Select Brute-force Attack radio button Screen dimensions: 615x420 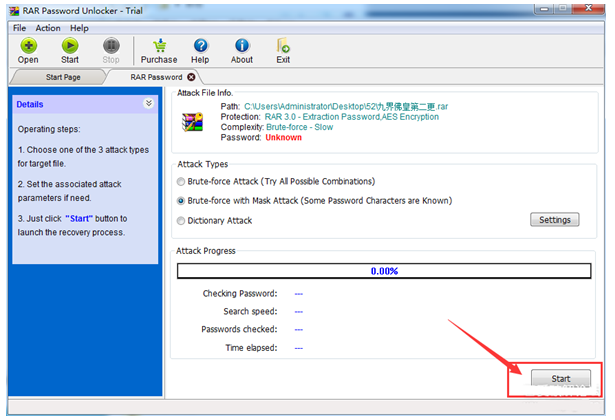click(181, 182)
